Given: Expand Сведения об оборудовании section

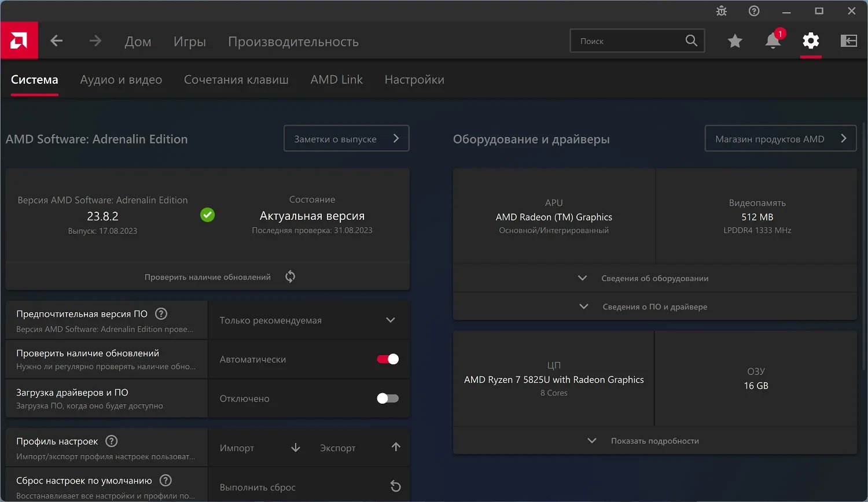Looking at the screenshot, I should coord(654,278).
